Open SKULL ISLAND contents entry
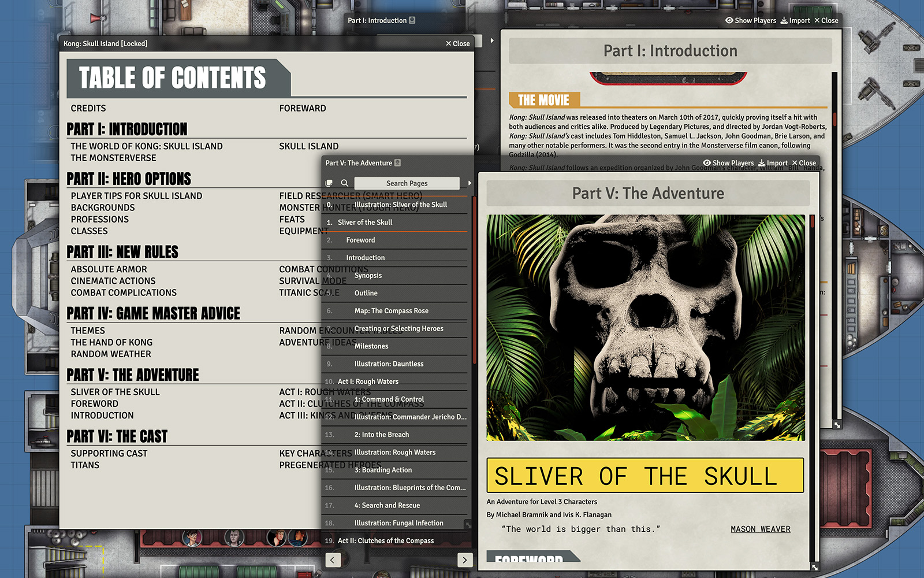 (x=309, y=146)
